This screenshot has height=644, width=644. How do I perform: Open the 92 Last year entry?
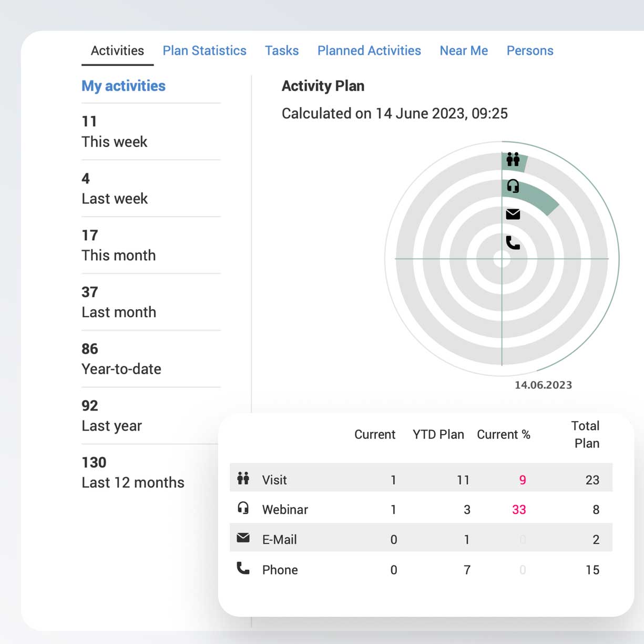pyautogui.click(x=151, y=415)
